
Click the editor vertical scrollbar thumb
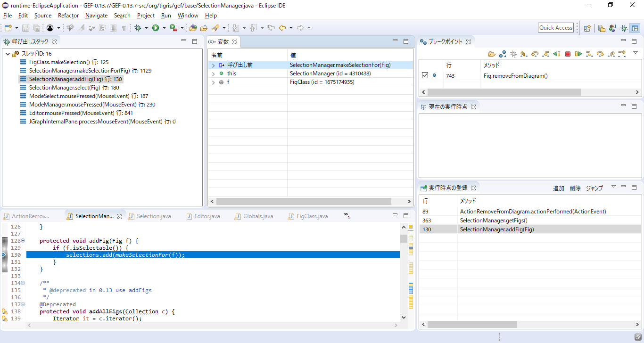pyautogui.click(x=404, y=238)
